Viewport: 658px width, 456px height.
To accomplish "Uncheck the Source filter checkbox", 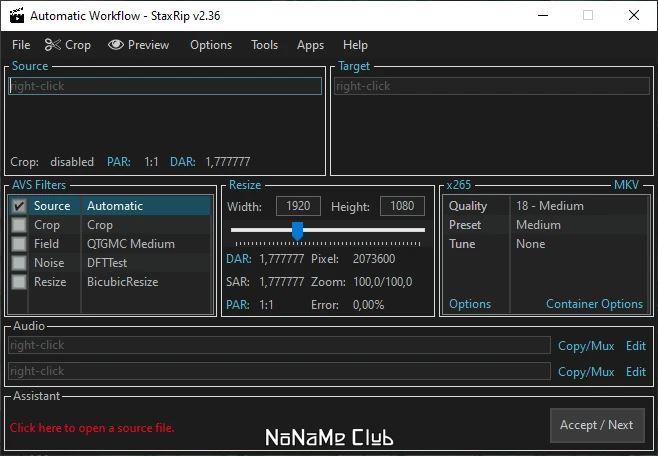I will click(19, 206).
